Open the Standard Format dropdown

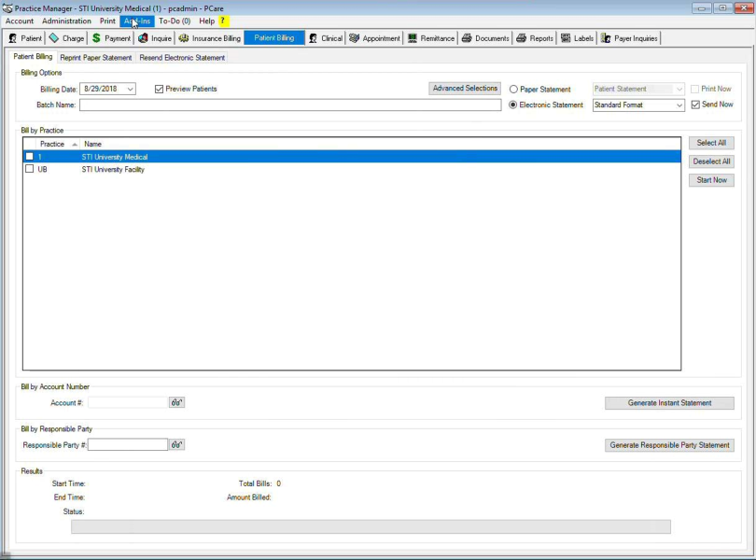coord(679,105)
